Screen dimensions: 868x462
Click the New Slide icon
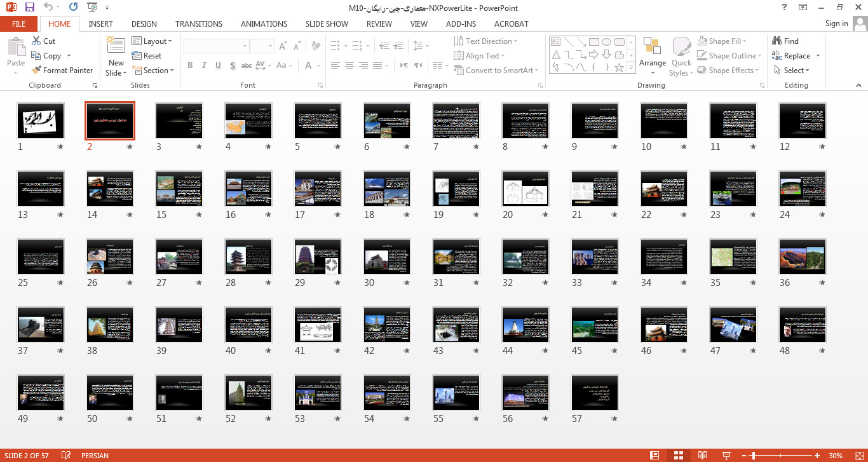tap(116, 44)
